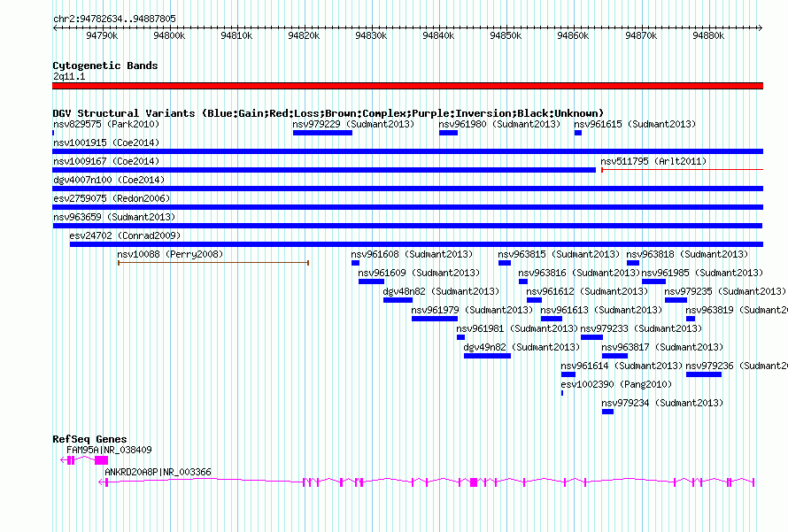This screenshot has width=788, height=532.
Task: Open the nsv961608 (Sudmant2013) variant label
Action: tap(412, 254)
